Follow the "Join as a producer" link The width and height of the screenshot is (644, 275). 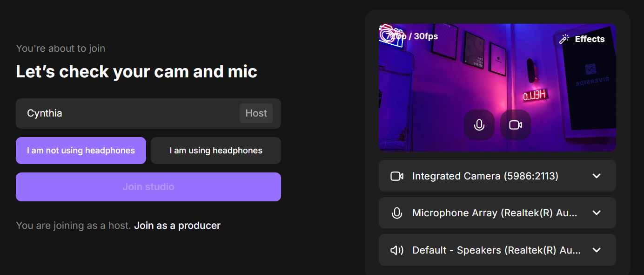click(177, 226)
